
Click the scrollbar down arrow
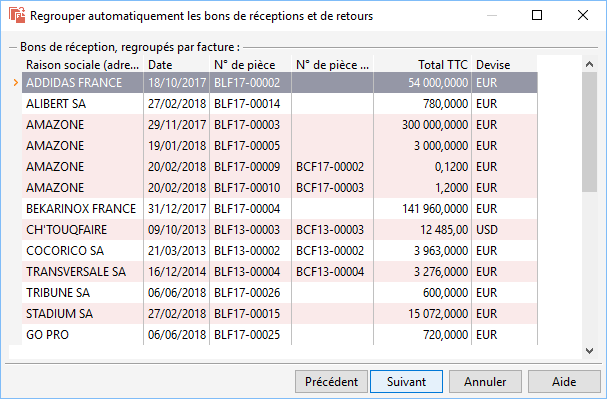590,351
